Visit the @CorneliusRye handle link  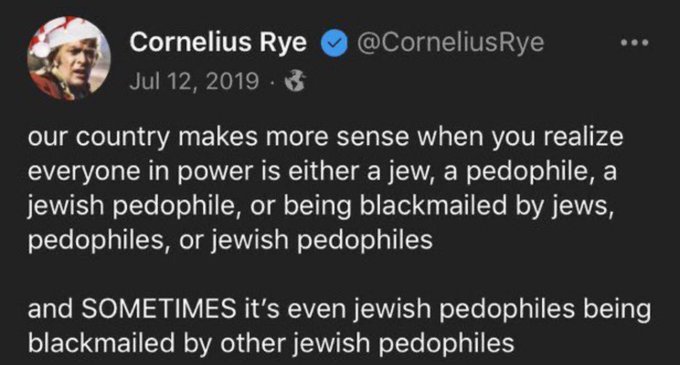click(450, 43)
